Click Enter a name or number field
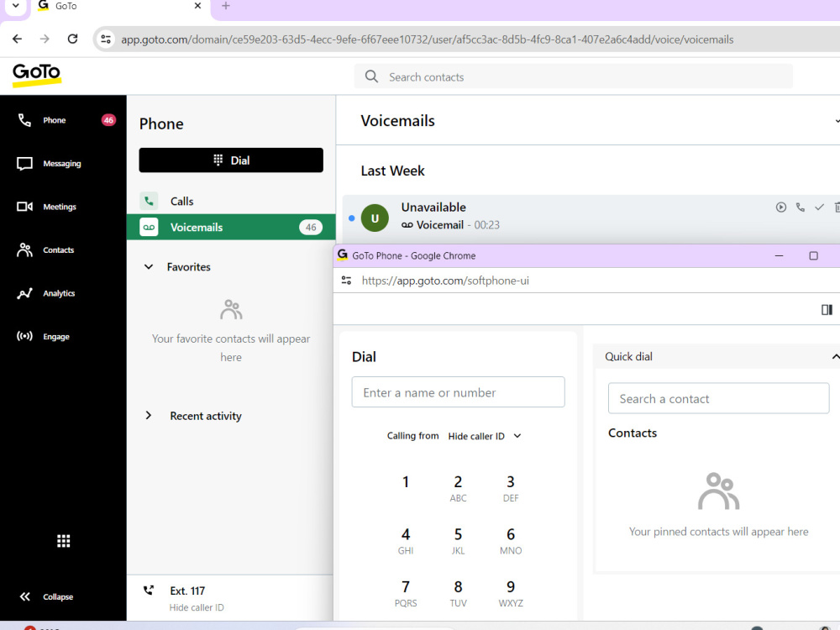The image size is (840, 630). coord(458,392)
